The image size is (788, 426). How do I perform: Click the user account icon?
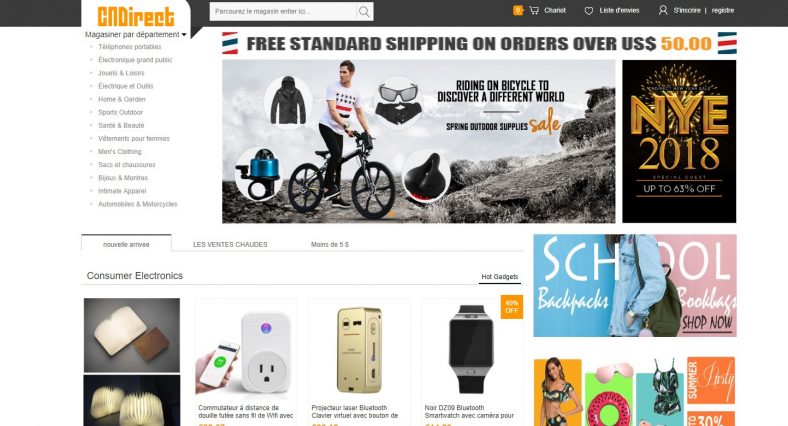tap(663, 10)
